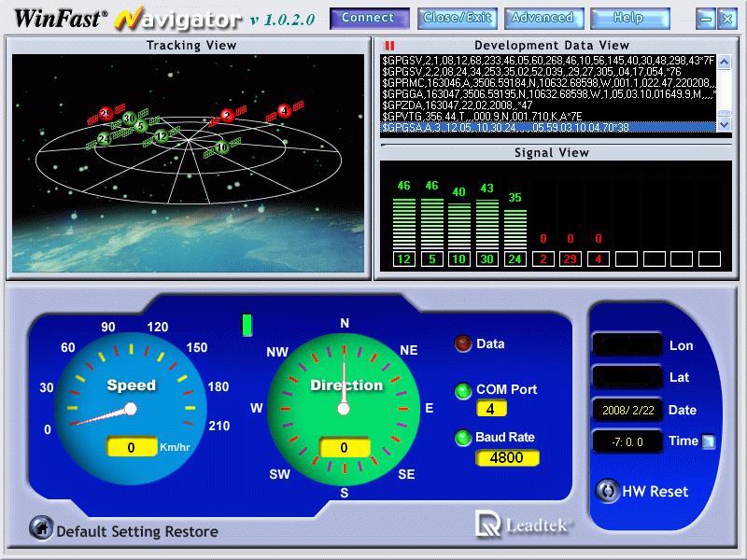
Task: Click signal bar for satellite 5
Action: (x=432, y=223)
